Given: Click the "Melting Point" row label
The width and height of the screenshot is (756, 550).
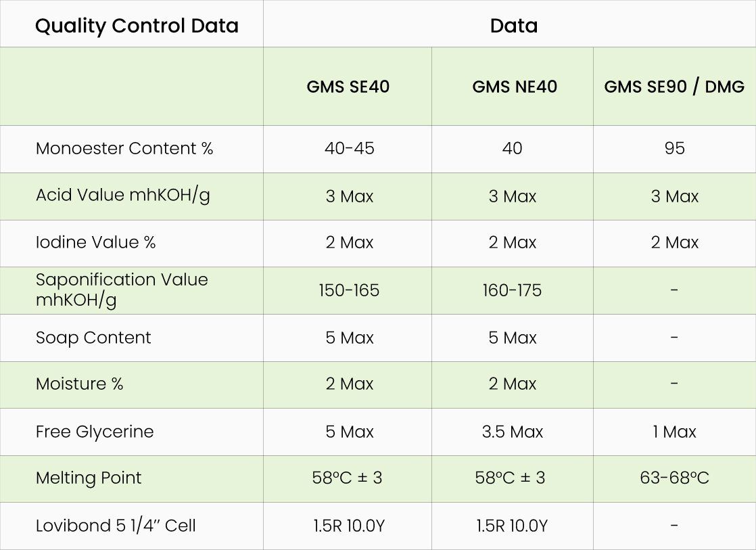Looking at the screenshot, I should click(x=89, y=478).
